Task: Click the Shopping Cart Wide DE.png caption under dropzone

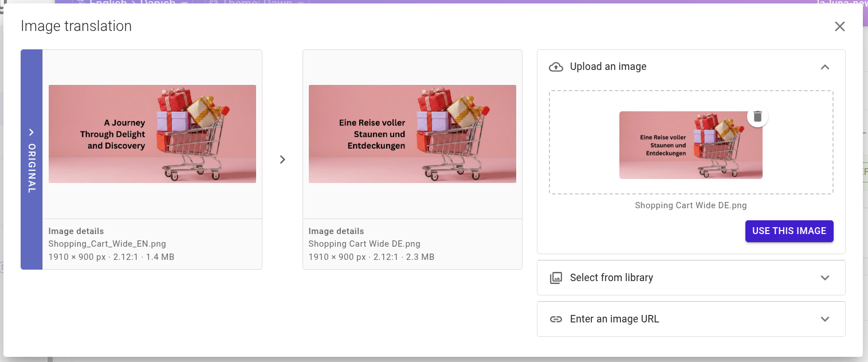Action: tap(691, 205)
